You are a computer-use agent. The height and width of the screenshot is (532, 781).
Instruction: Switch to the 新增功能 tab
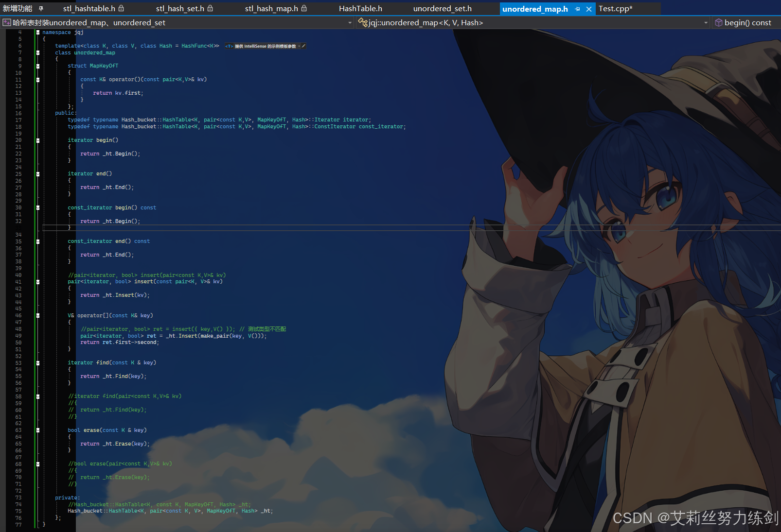18,9
